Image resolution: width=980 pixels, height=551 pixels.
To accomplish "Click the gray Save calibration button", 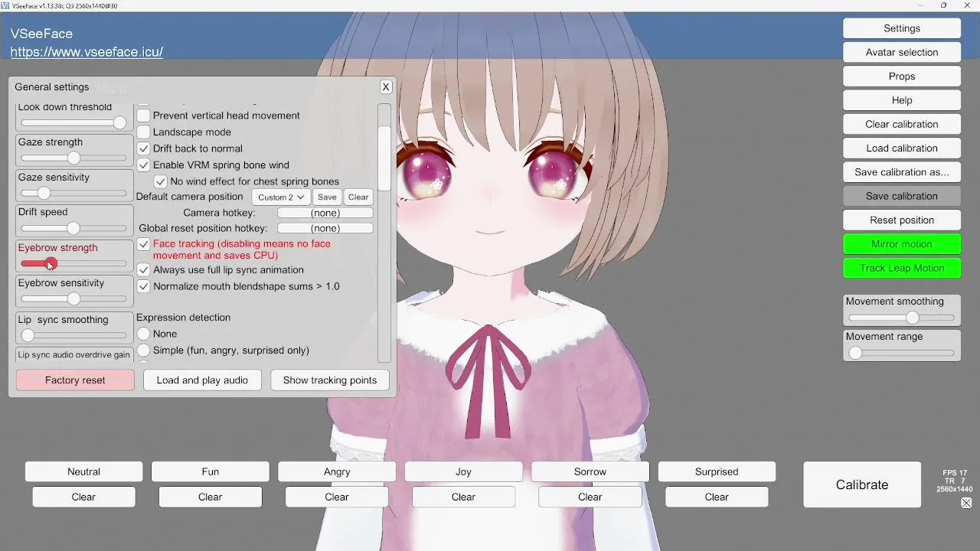I will (x=902, y=196).
